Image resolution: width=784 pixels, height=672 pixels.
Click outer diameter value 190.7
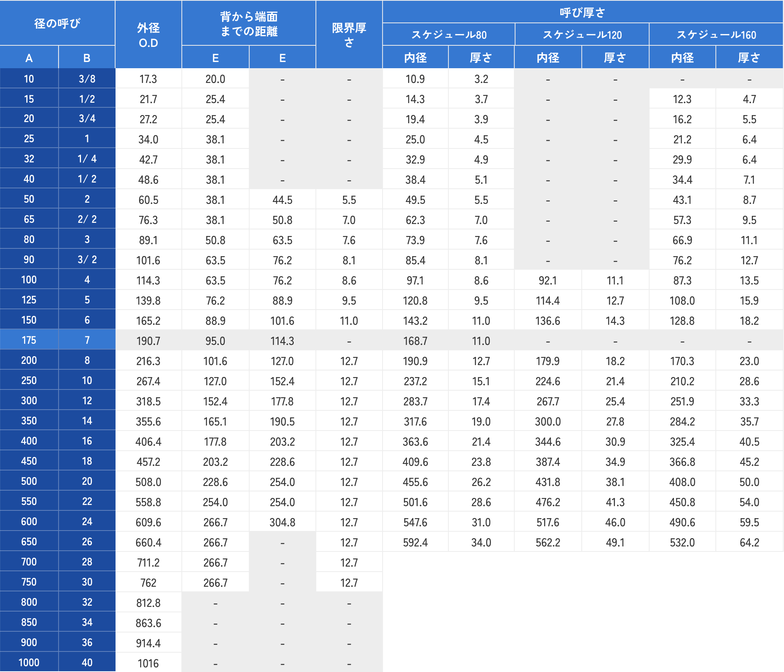pos(148,341)
